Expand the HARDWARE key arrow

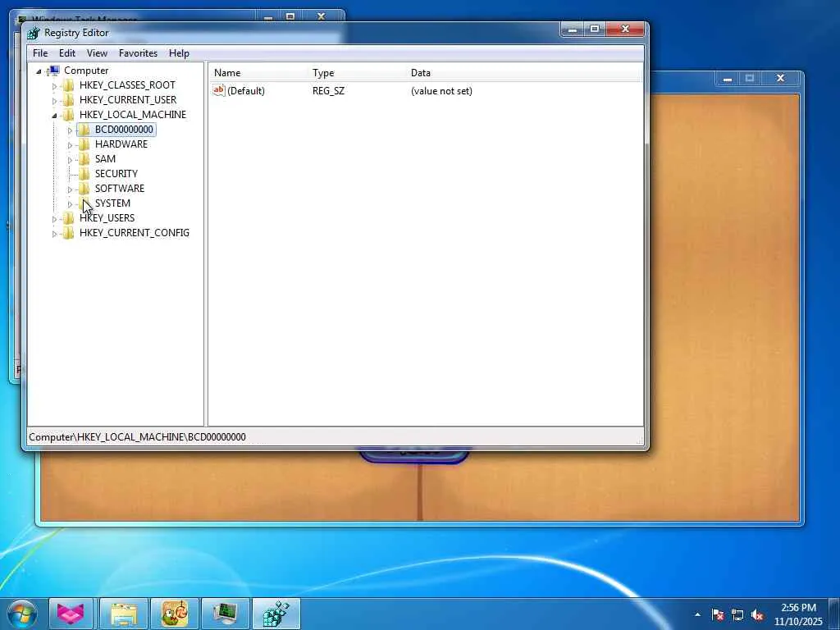pos(70,144)
